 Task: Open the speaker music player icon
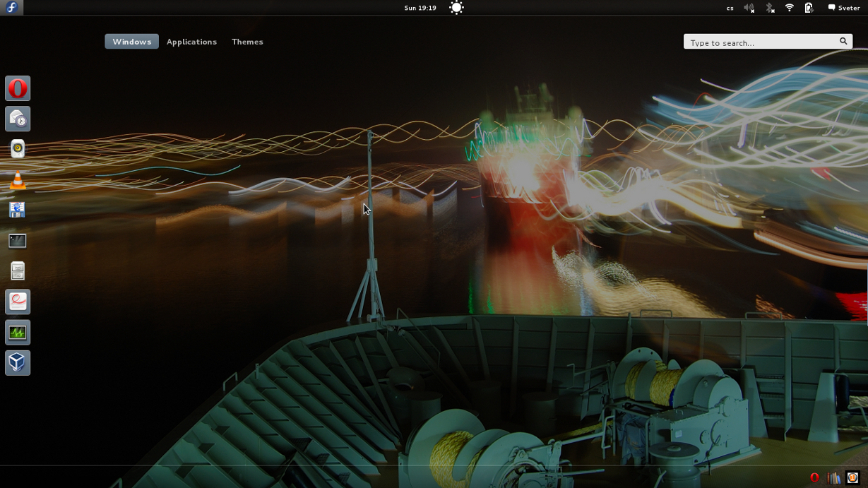tap(18, 149)
